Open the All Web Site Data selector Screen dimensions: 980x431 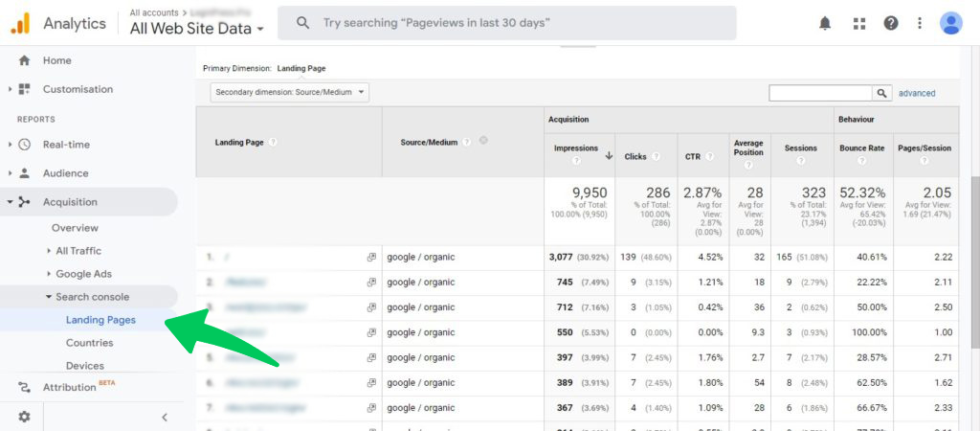pyautogui.click(x=197, y=29)
